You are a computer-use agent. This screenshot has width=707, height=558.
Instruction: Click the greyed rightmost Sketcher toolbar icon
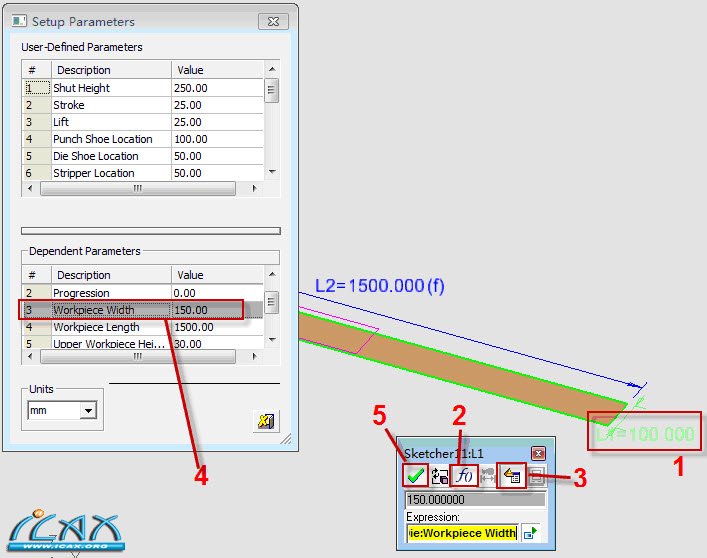pyautogui.click(x=537, y=476)
